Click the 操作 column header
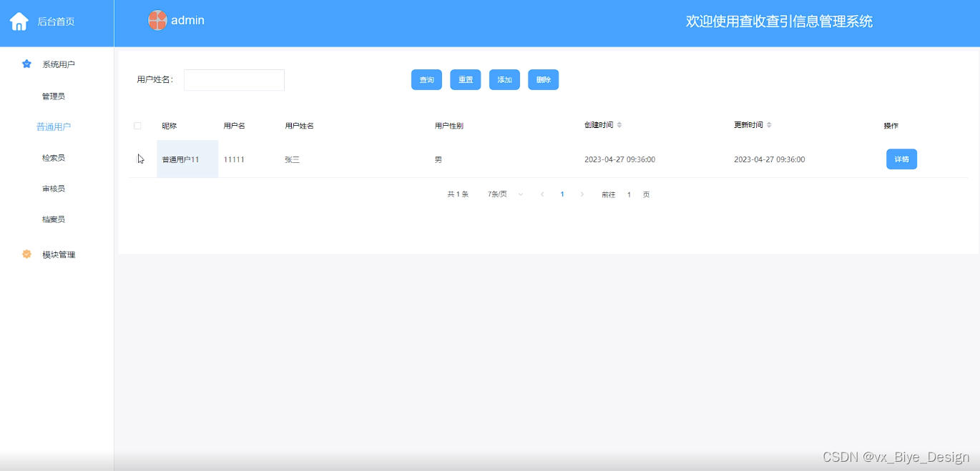The image size is (980, 471). 891,126
